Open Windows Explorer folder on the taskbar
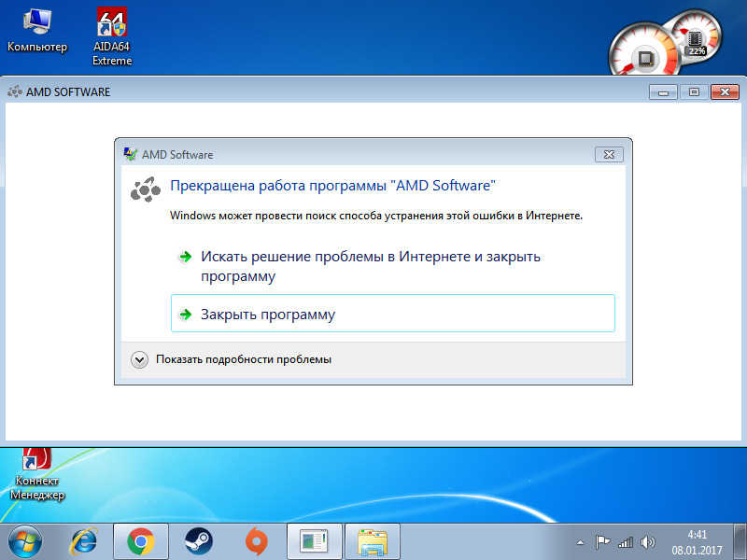747x560 pixels. point(372,542)
